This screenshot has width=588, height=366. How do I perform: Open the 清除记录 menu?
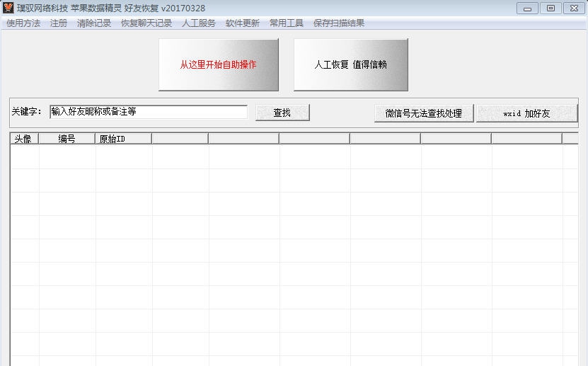94,23
